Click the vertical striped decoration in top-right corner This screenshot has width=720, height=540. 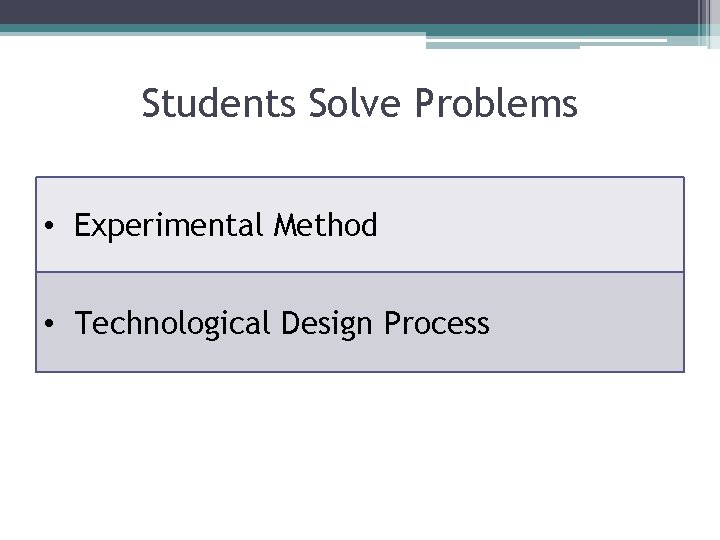709,23
